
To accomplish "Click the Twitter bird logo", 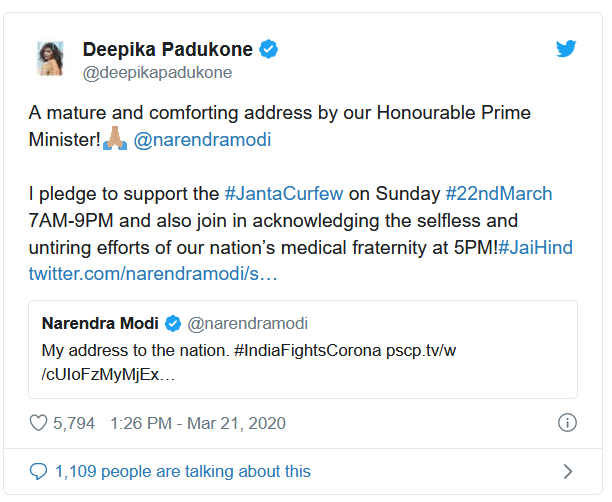I will click(566, 49).
